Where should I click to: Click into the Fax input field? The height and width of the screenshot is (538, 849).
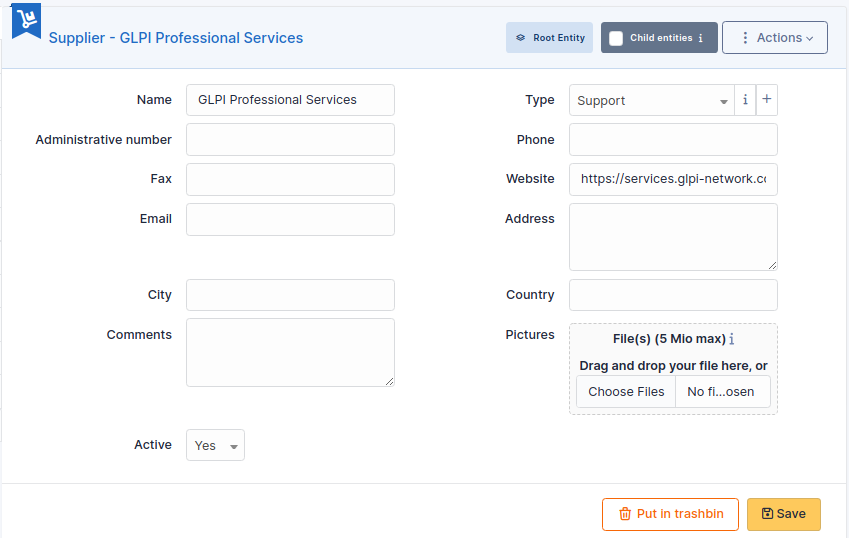click(x=290, y=179)
